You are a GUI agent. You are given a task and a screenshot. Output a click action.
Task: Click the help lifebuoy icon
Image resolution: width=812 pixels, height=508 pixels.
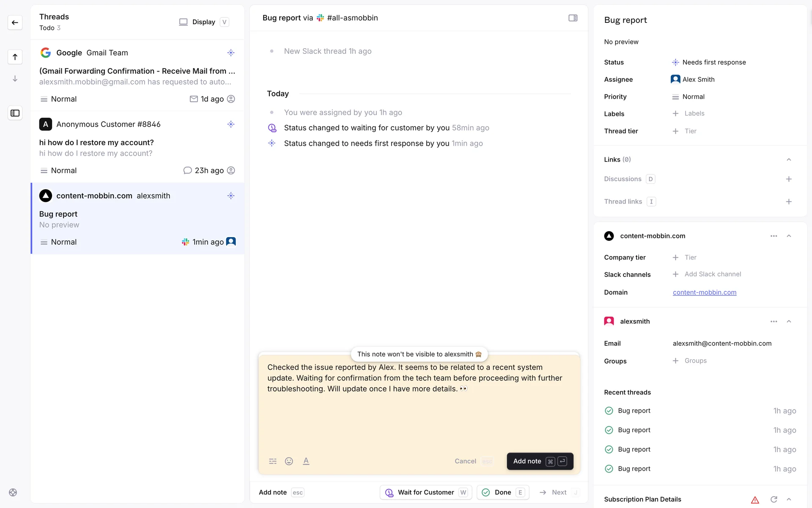[13, 492]
